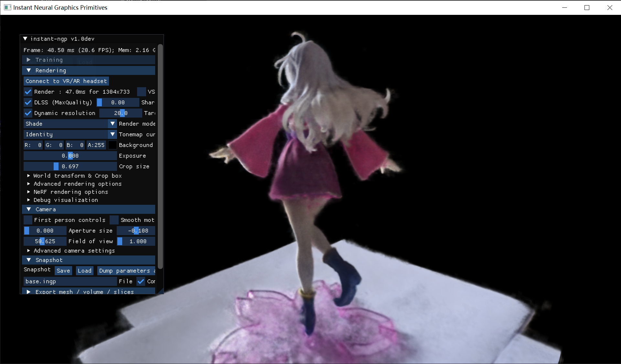Uncheck the Render checkbox
Screen dimensions: 621x364
[28, 92]
